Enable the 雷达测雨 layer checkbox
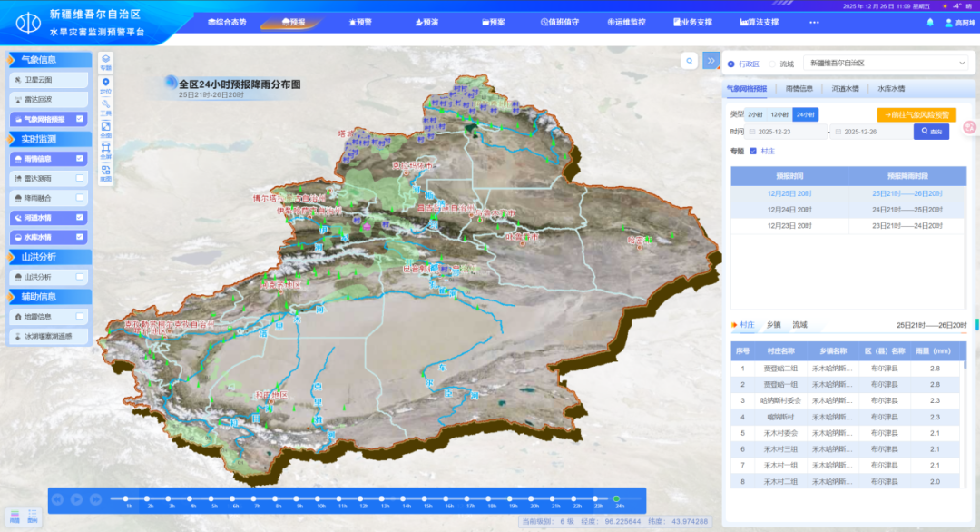 80,178
